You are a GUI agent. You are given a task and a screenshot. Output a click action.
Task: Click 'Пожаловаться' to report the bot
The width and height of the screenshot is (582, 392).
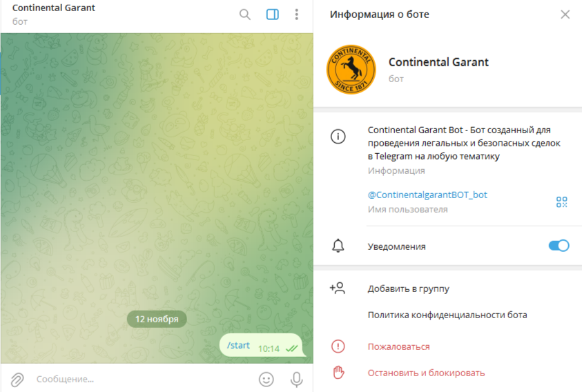pos(398,346)
